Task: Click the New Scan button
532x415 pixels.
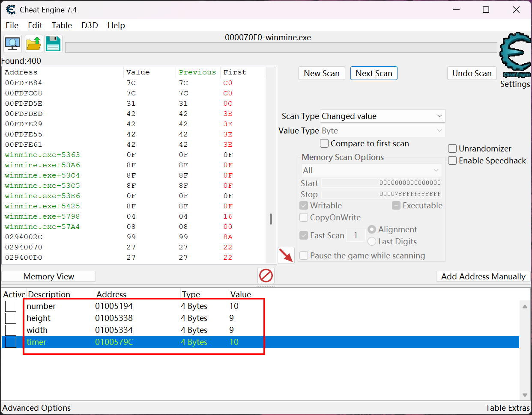Action: [322, 73]
